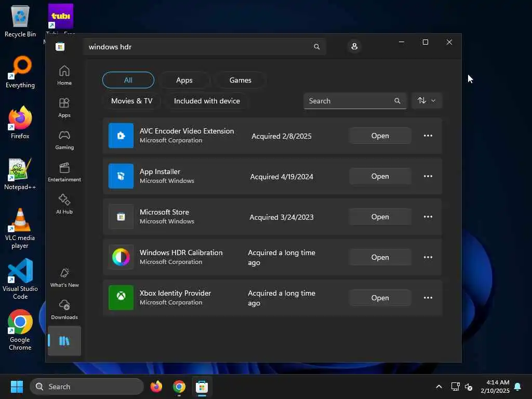Click 'Windows HDR Calibration' title text
Image resolution: width=532 pixels, height=399 pixels.
(x=181, y=252)
